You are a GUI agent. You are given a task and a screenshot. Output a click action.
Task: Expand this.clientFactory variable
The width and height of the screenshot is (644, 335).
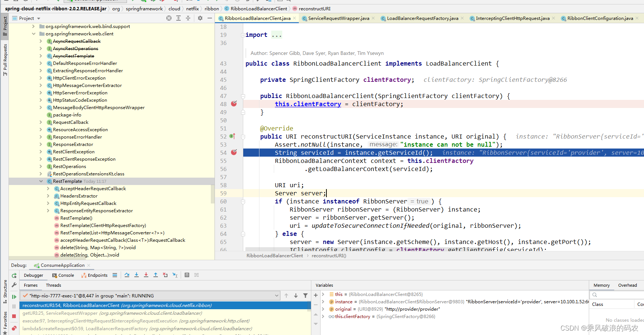[x=323, y=316]
